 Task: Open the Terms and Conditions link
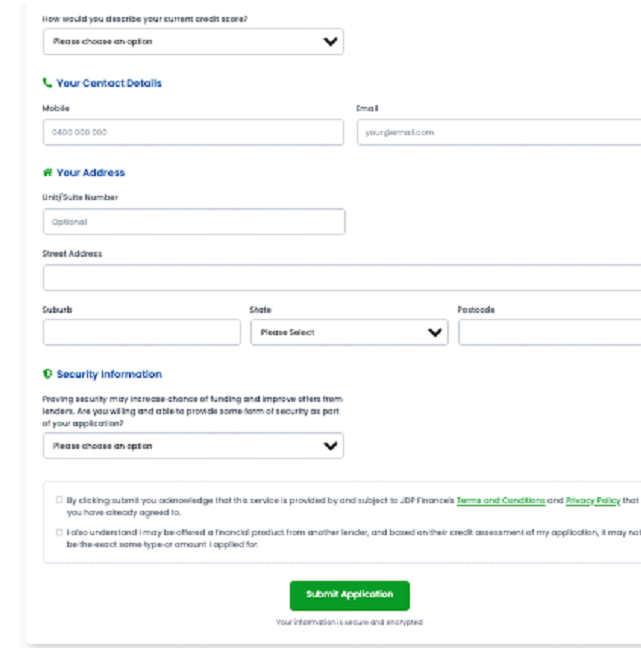[501, 499]
